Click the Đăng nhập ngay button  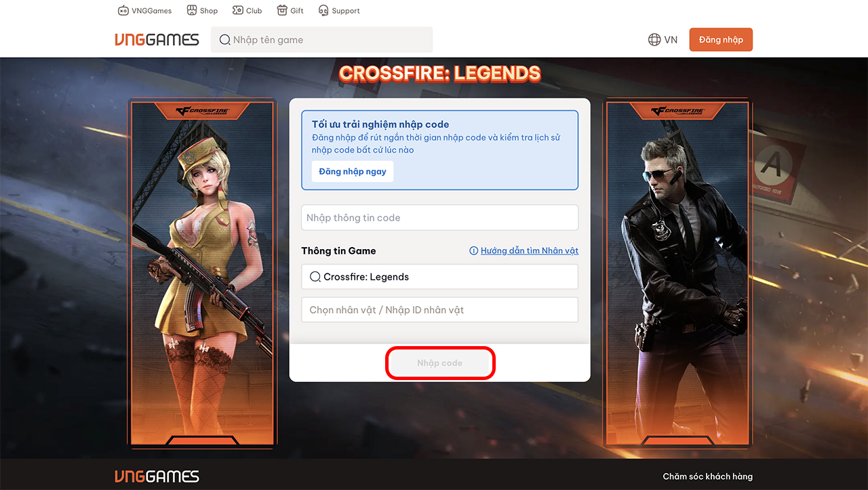coord(353,171)
